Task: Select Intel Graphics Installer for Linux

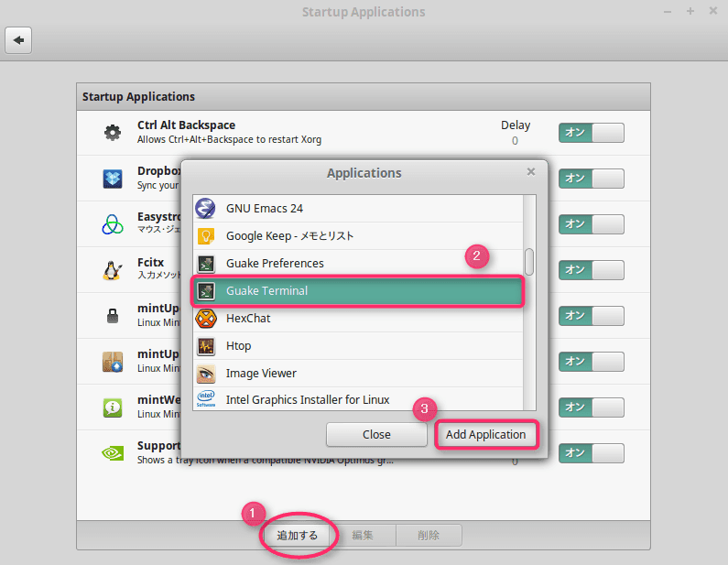Action: pos(358,398)
